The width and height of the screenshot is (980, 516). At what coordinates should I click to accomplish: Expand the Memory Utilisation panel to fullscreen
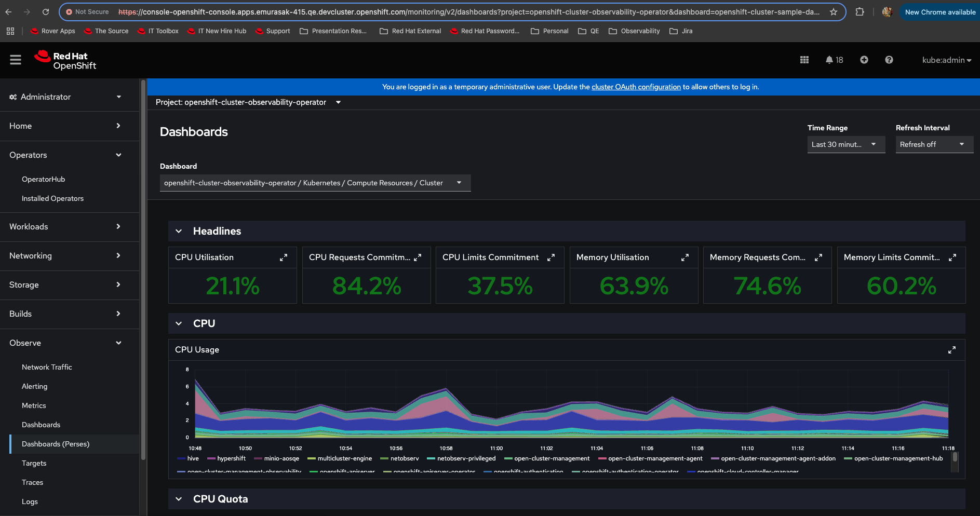685,257
